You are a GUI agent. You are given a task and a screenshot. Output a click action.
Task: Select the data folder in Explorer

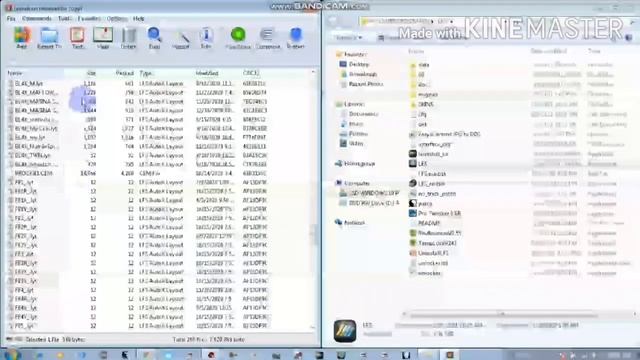[x=420, y=65]
